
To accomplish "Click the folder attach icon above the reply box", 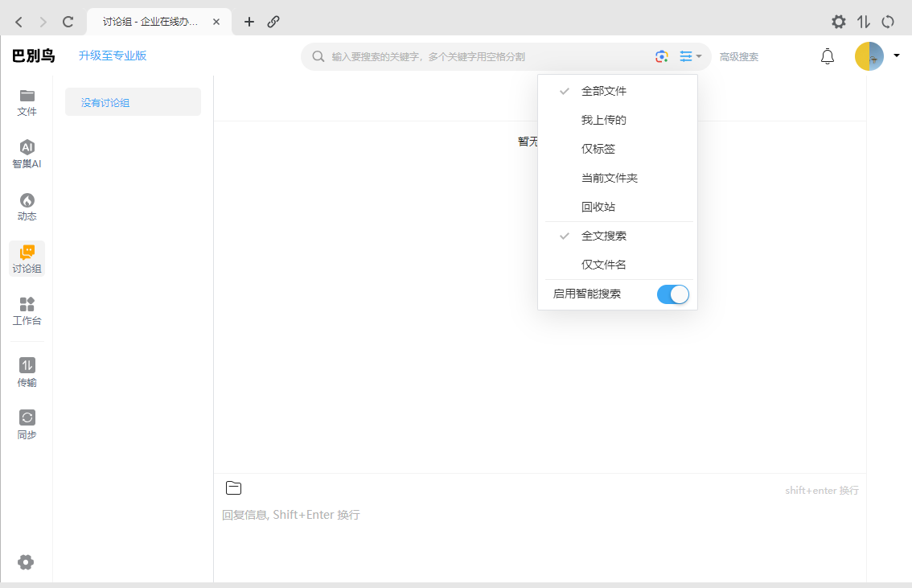I will click(233, 488).
